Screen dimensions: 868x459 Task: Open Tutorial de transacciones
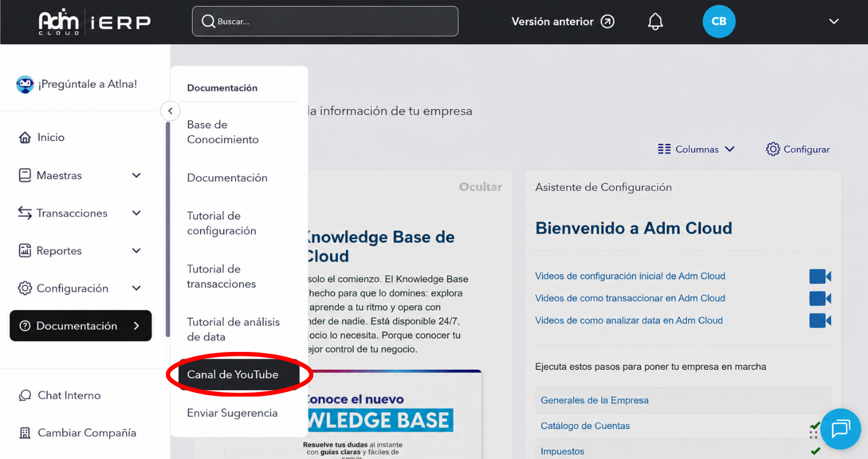click(x=222, y=277)
